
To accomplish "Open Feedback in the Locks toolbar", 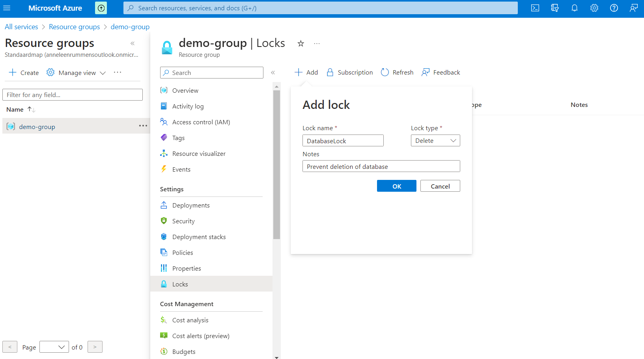I will click(441, 72).
